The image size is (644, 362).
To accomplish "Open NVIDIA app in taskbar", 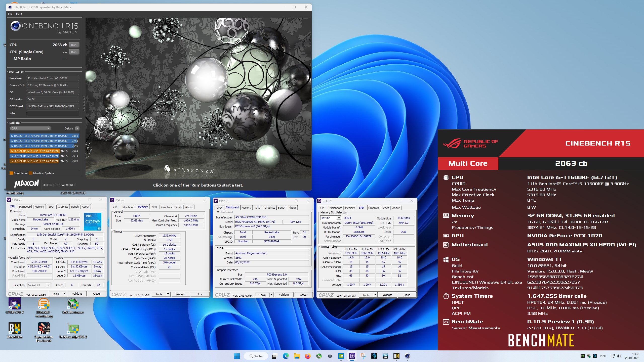I will (341, 356).
